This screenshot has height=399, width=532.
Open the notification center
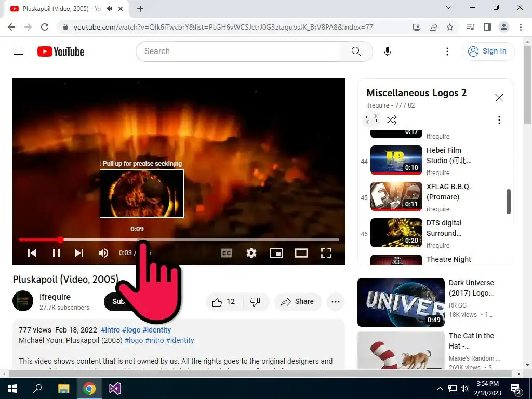coord(516,389)
